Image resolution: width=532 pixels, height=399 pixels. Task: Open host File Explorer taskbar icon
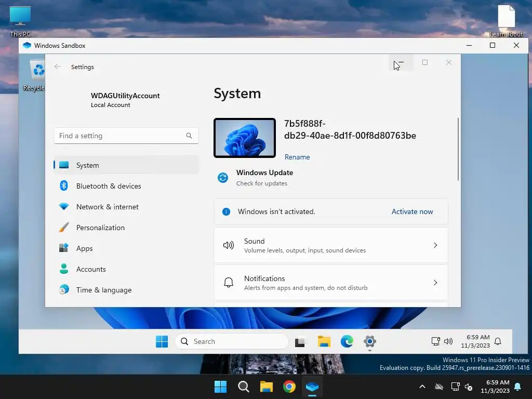click(267, 387)
